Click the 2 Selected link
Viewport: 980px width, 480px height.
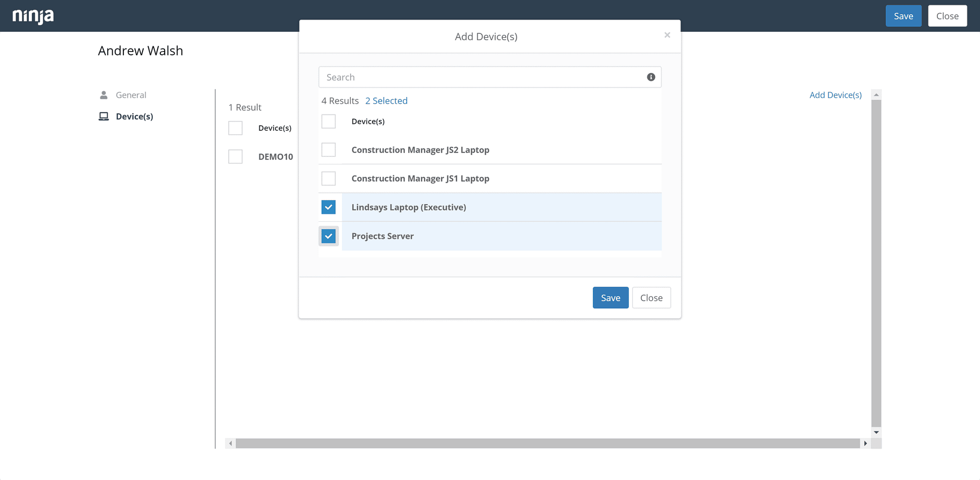click(386, 100)
